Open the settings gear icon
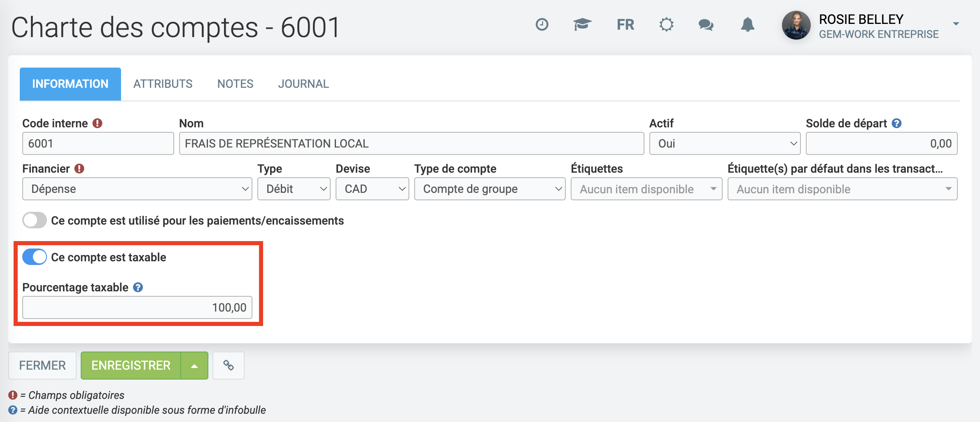The width and height of the screenshot is (980, 422). click(666, 25)
